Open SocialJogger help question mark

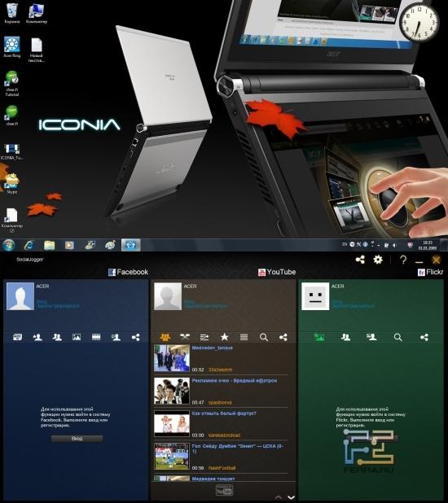[403, 260]
